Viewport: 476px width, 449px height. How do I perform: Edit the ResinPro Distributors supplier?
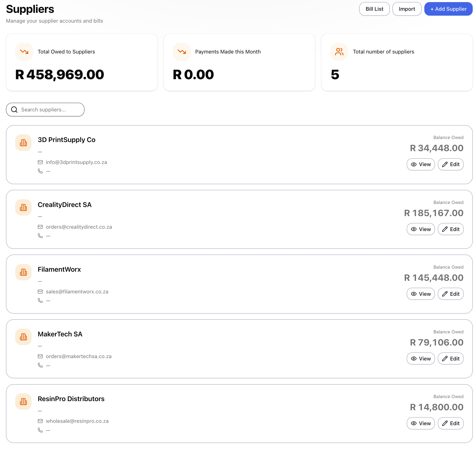point(450,423)
